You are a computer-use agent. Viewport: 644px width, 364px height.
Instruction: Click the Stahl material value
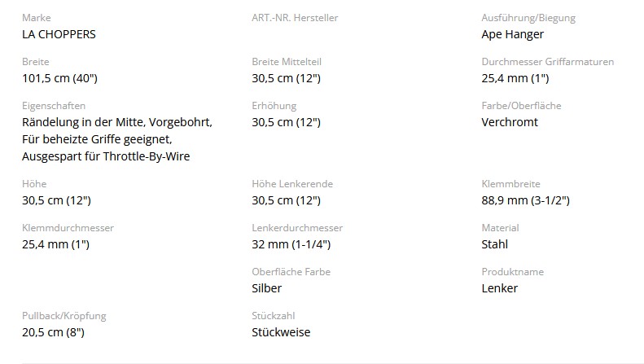[x=495, y=244]
